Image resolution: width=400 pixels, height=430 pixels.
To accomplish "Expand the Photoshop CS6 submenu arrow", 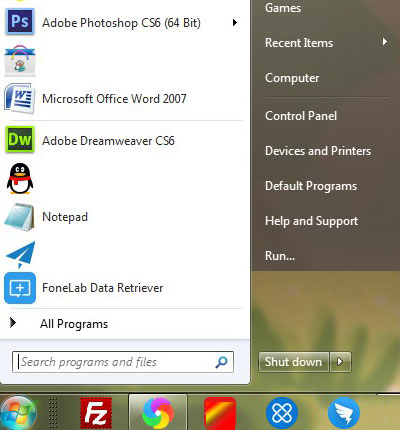I will pos(235,23).
